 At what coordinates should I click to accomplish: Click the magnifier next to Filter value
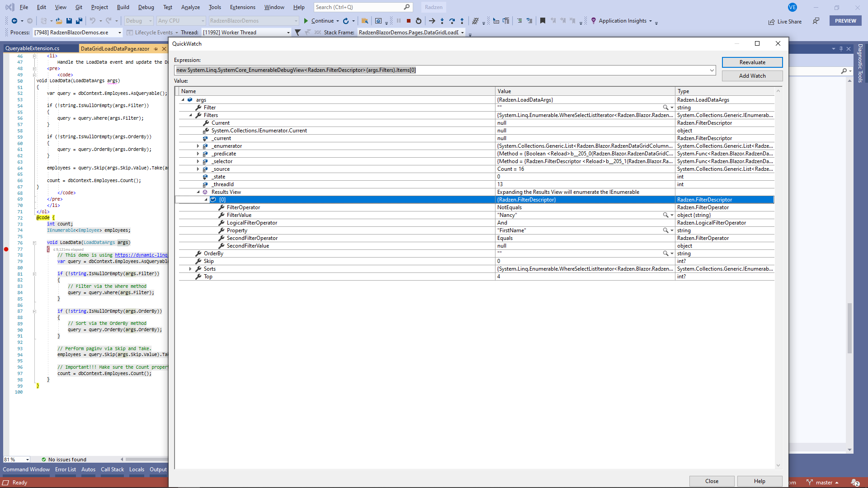[x=665, y=108]
